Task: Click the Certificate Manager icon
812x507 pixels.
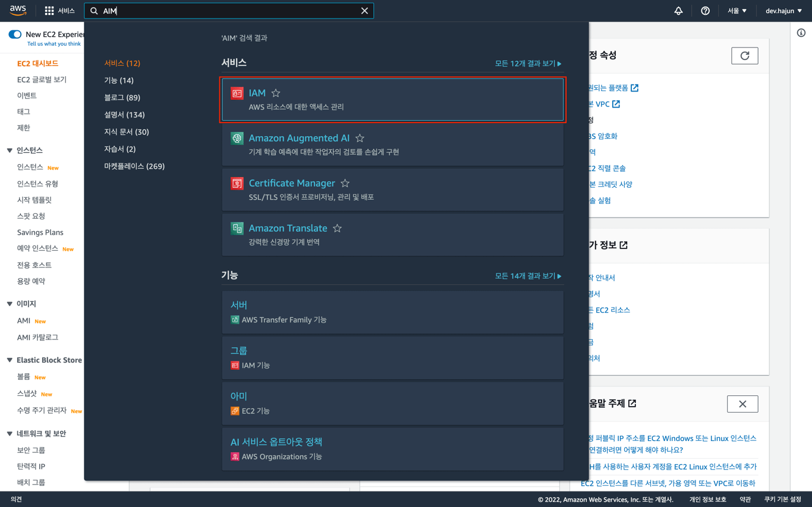Action: (x=237, y=183)
